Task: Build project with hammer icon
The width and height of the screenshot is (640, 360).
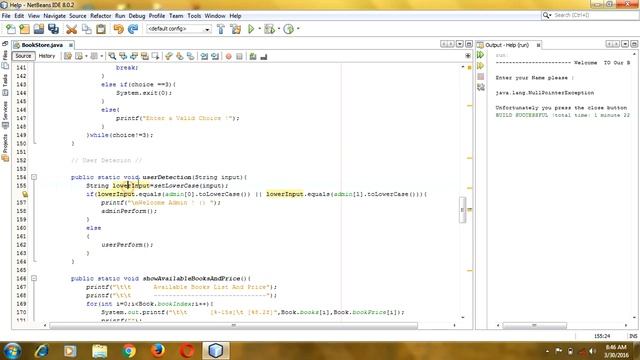Action: pyautogui.click(x=221, y=29)
